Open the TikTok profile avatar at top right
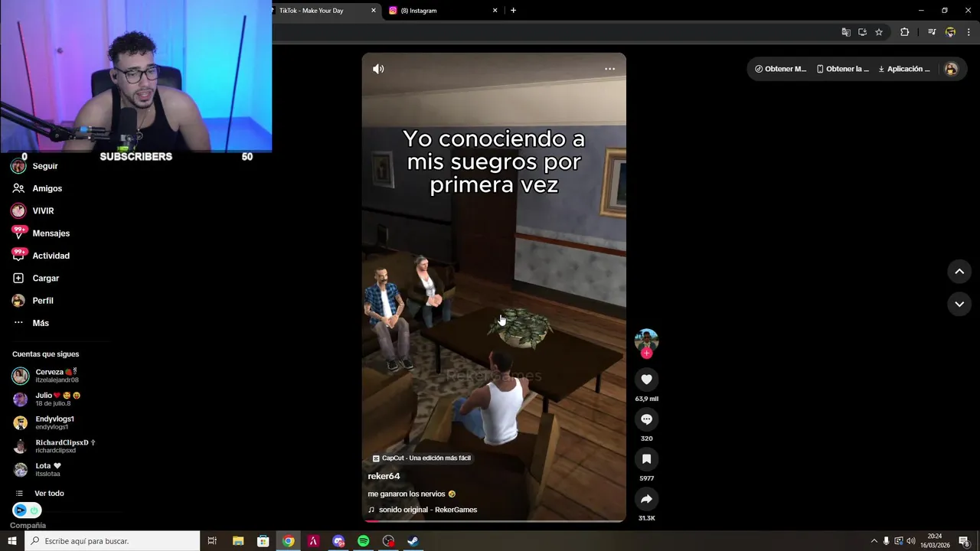 pos(951,69)
